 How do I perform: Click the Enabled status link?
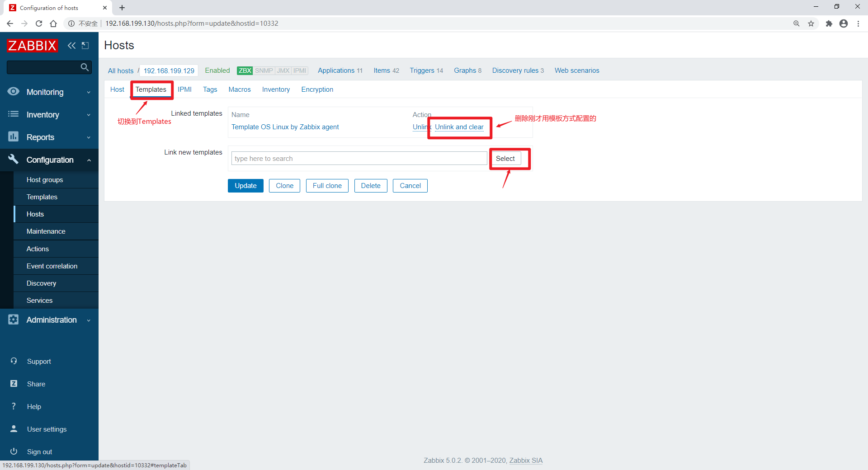coord(217,70)
